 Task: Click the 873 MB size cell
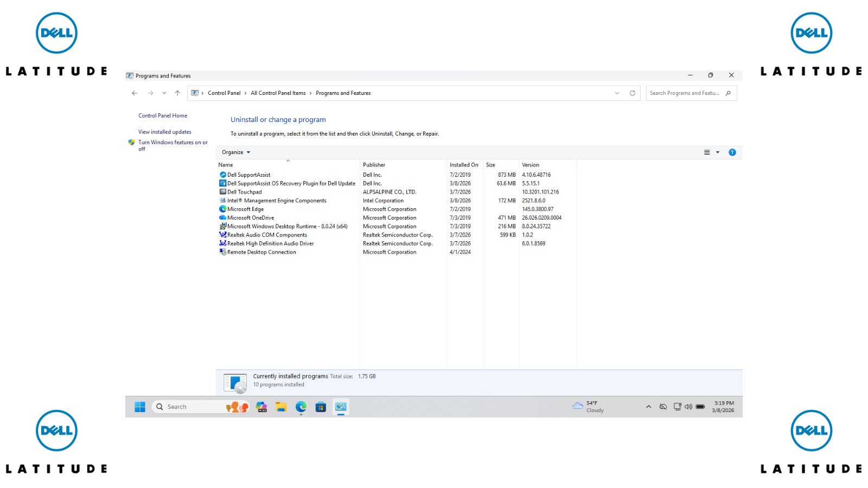(507, 175)
